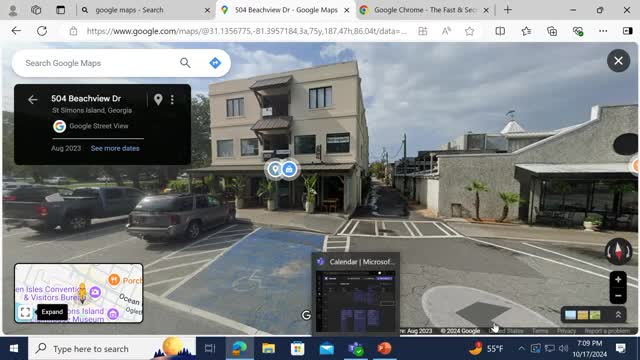Close the google maps - Search tab
The image size is (640, 360).
(x=207, y=10)
